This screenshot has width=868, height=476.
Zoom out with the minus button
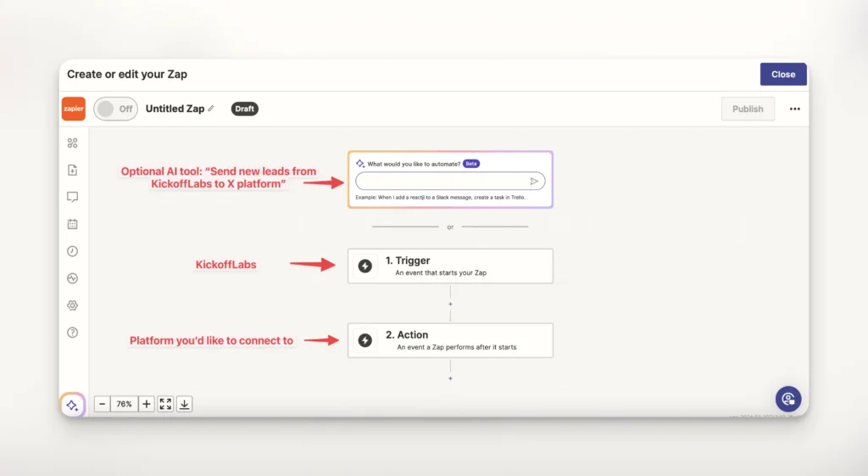[102, 404]
